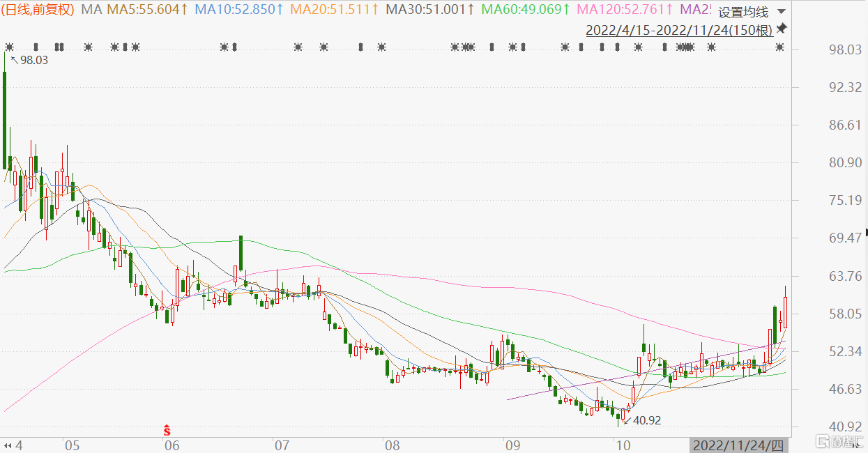868x453 pixels.
Task: Click the MA indicator name label
Action: (92, 10)
